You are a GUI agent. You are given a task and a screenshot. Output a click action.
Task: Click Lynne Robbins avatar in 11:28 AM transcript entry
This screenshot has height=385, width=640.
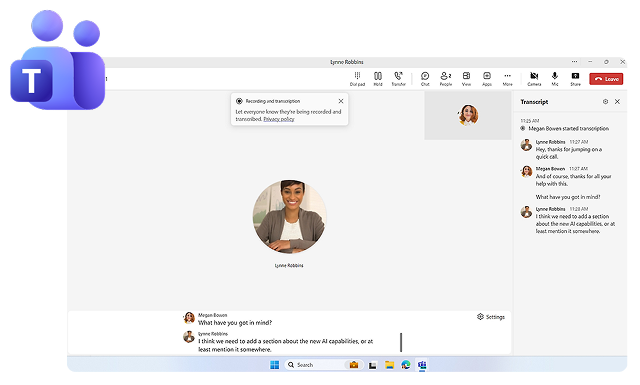click(526, 212)
